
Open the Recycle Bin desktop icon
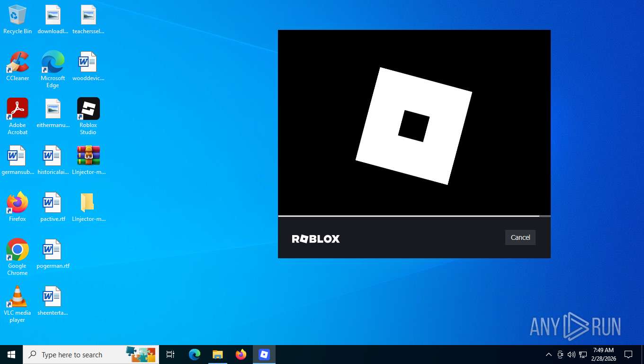(18, 20)
